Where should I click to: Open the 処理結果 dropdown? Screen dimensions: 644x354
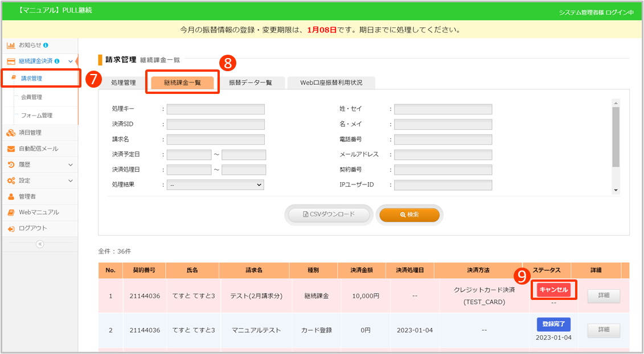pyautogui.click(x=215, y=184)
